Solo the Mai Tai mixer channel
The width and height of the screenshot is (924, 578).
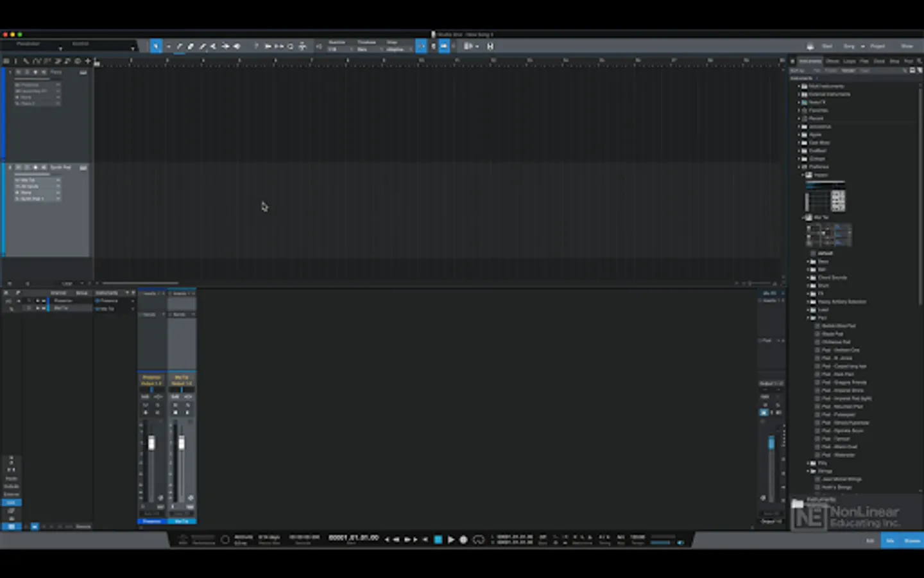click(187, 405)
